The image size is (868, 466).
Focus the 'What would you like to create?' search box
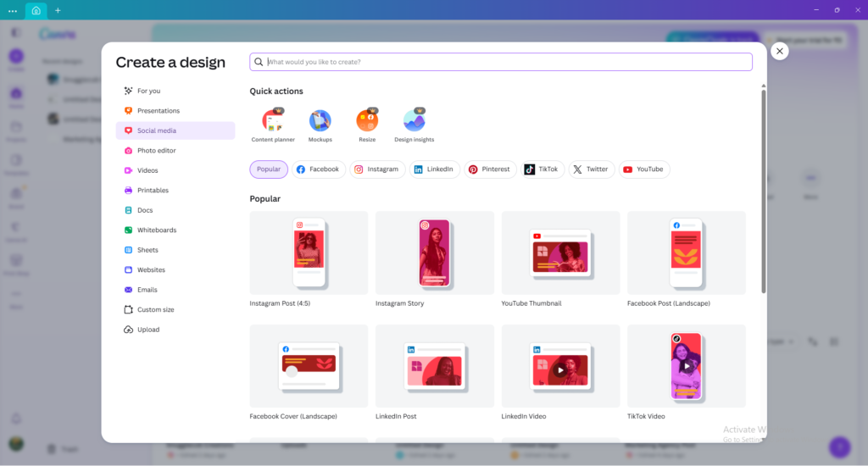pos(501,62)
